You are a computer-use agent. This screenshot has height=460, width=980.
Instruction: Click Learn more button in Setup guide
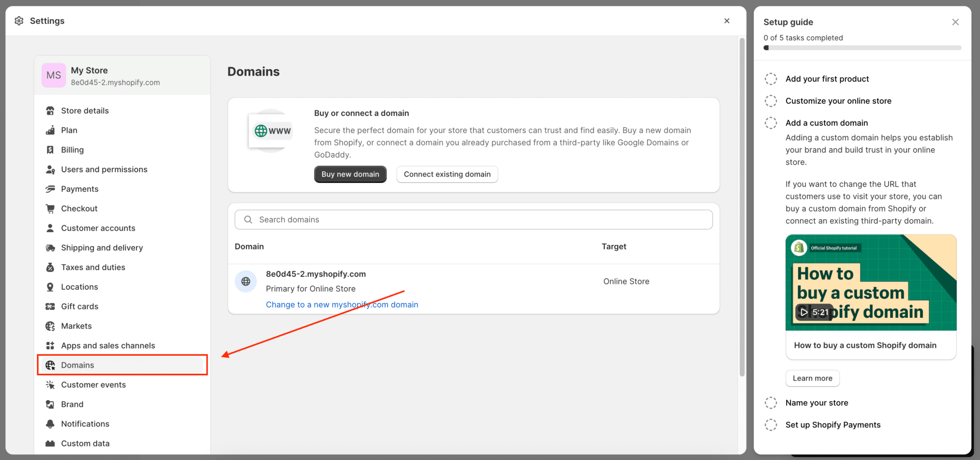coord(813,378)
